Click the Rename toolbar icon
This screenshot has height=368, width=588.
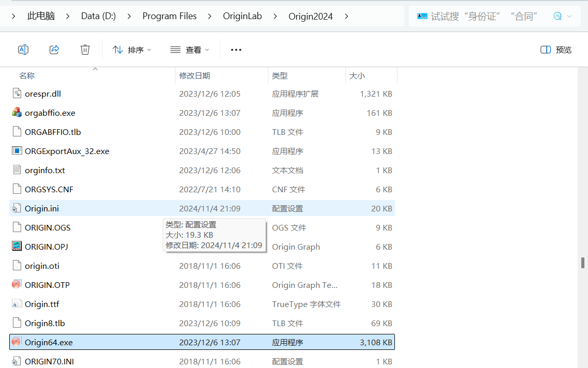coord(23,50)
